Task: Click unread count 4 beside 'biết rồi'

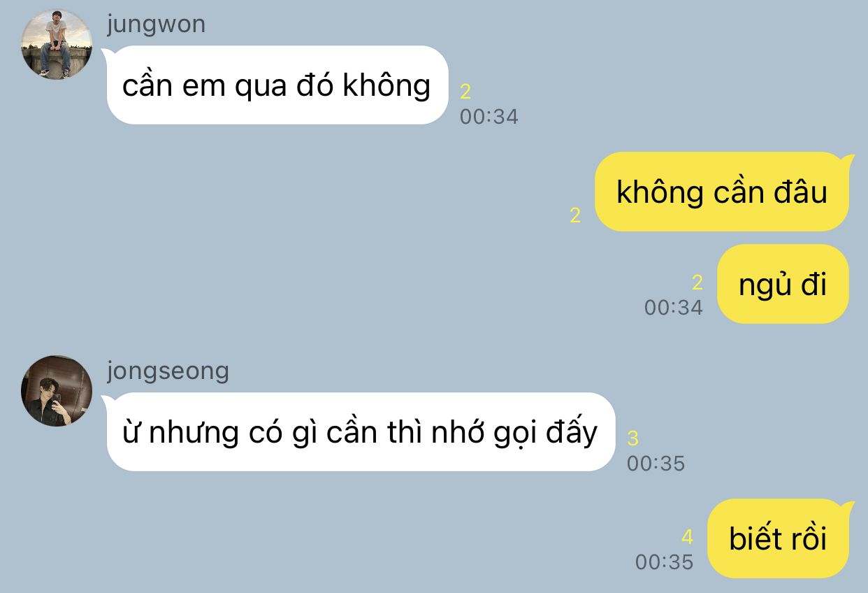Action: [x=687, y=537]
